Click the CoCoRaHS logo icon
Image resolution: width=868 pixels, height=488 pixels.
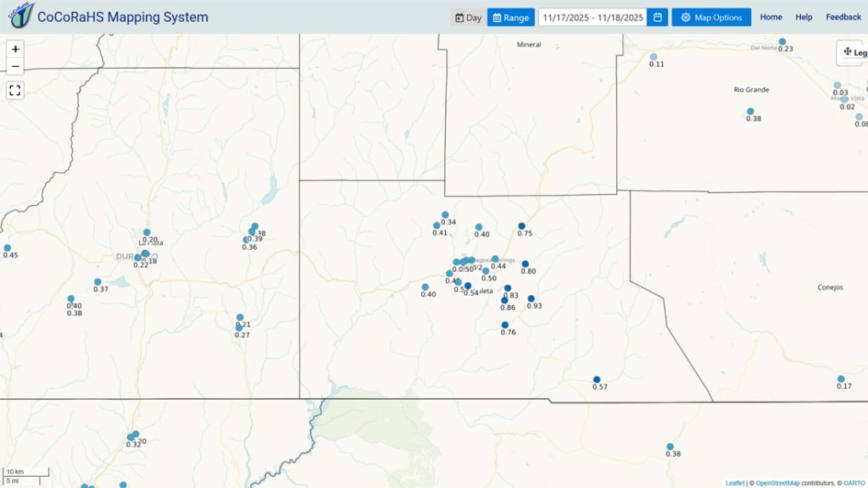tap(21, 15)
